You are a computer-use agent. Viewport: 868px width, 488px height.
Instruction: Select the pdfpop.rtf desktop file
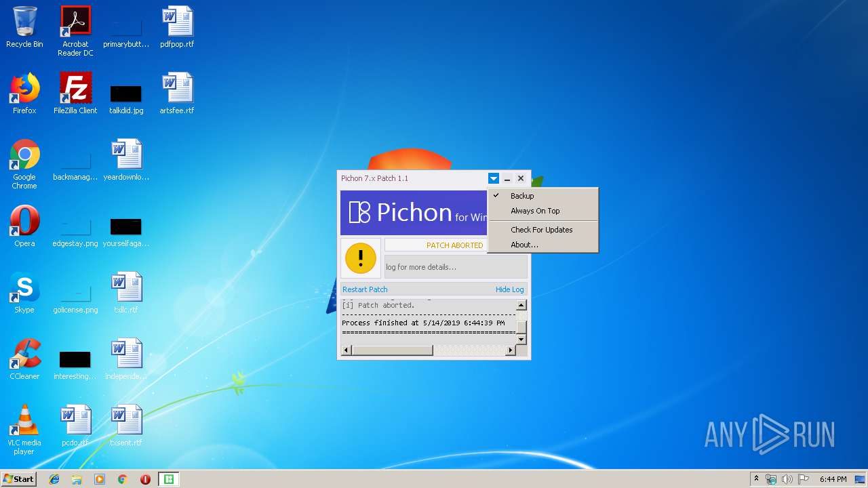pos(177,28)
